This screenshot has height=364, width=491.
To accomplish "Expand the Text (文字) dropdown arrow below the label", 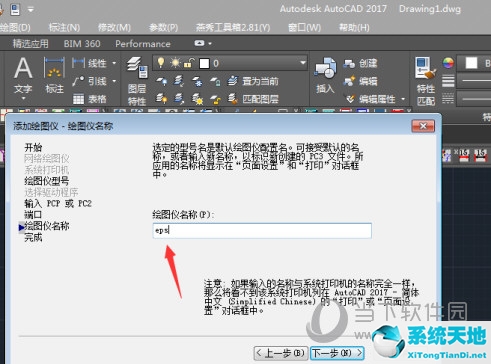I will (x=23, y=99).
